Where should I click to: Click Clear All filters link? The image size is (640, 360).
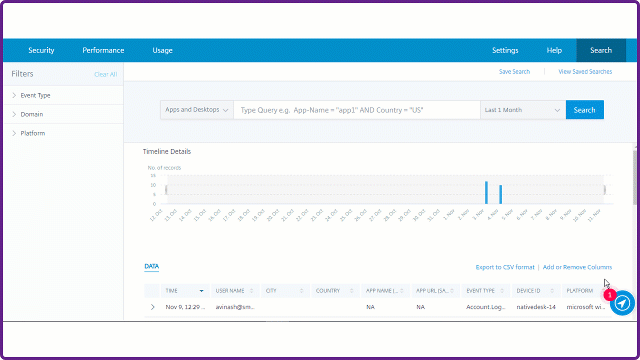coord(105,74)
